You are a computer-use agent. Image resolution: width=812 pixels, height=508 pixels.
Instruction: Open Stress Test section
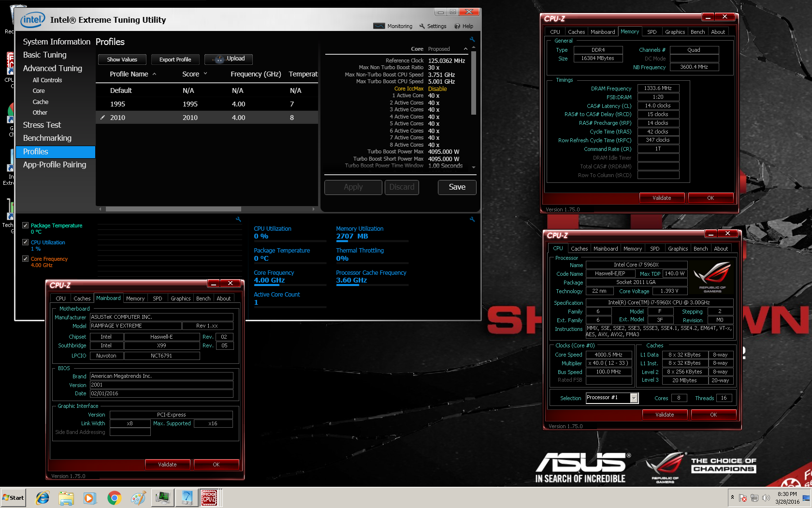point(42,125)
